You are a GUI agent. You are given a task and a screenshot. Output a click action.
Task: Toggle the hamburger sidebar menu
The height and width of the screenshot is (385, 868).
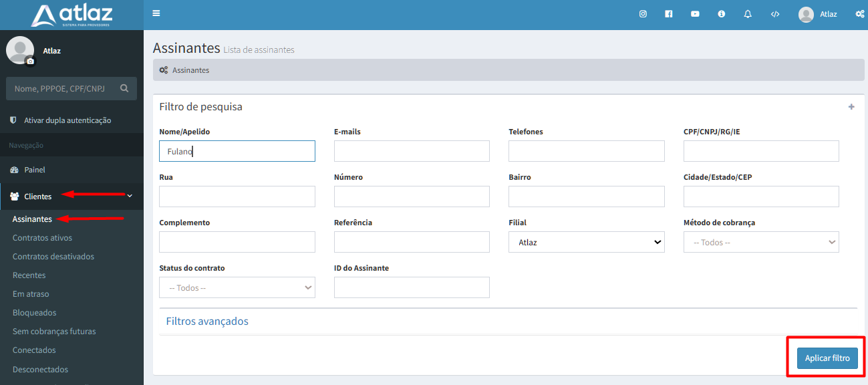156,13
